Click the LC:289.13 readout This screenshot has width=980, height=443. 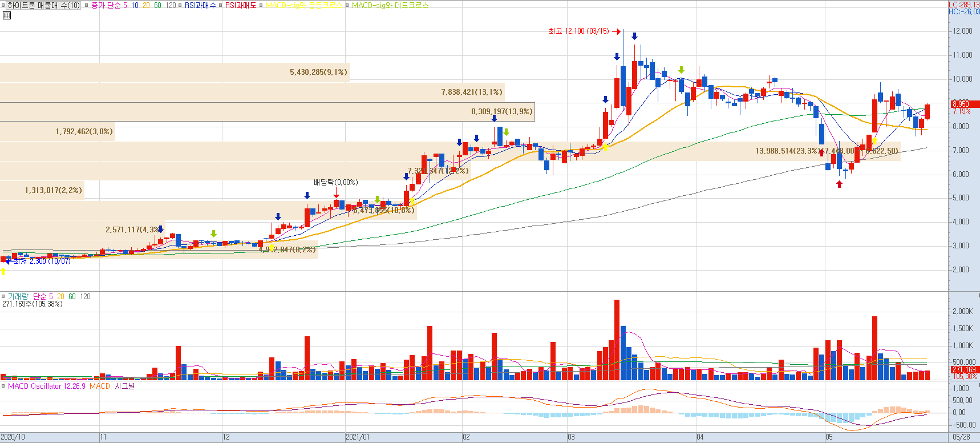[x=964, y=5]
